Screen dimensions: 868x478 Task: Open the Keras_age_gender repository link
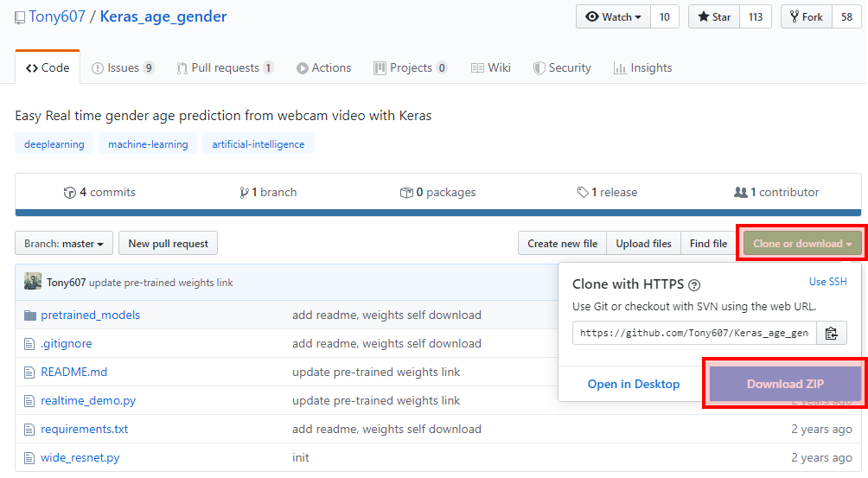click(x=163, y=16)
